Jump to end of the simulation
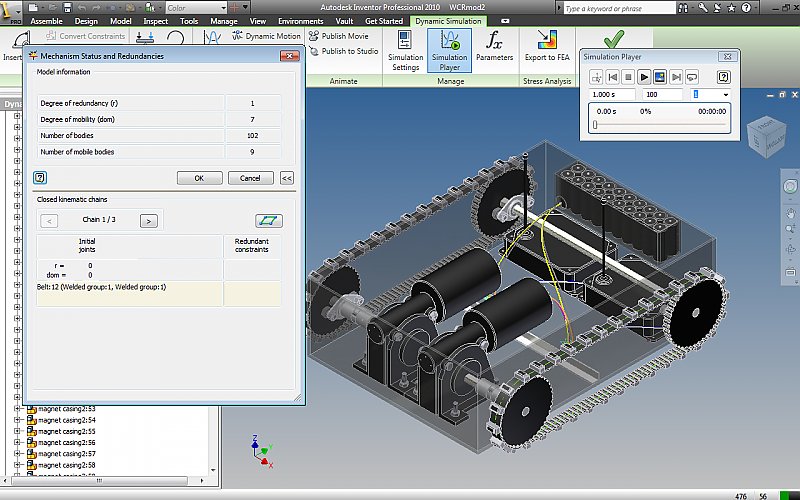This screenshot has height=500, width=800. (x=676, y=77)
